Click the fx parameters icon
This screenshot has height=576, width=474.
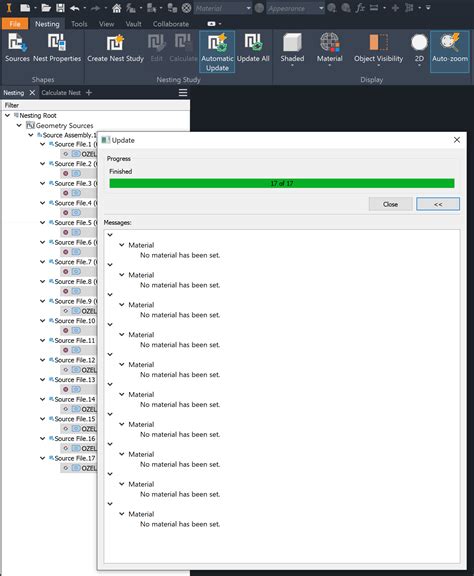click(x=360, y=8)
